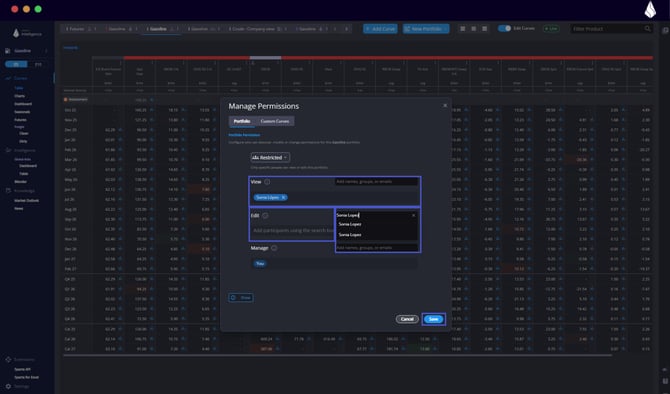Click the Live status badge
This screenshot has width=670, height=394.
[x=551, y=29]
